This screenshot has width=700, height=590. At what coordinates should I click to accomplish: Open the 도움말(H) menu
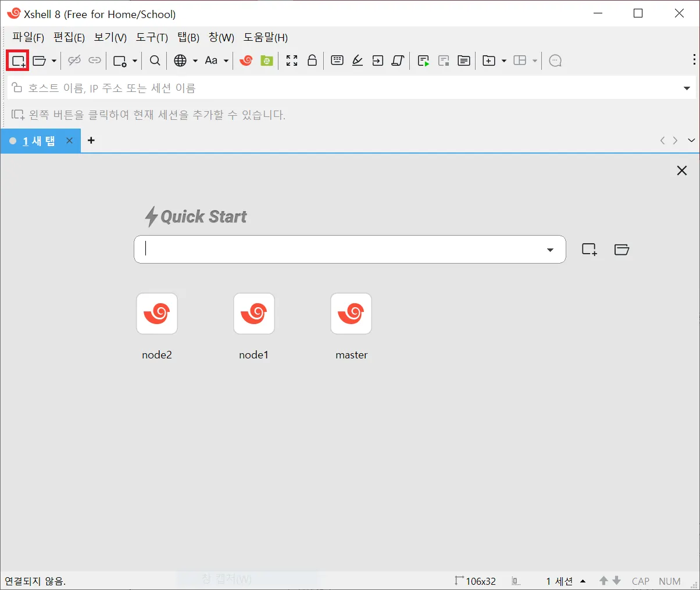coord(266,37)
